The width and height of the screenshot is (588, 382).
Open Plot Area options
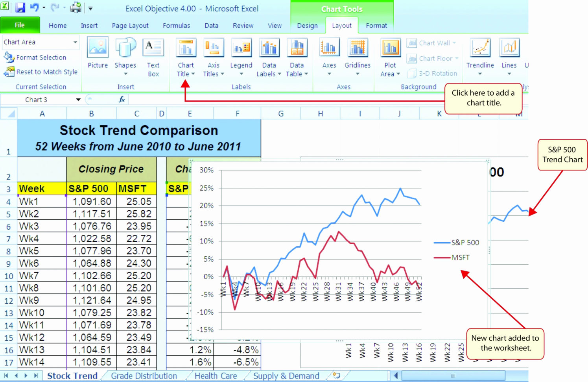[x=390, y=58]
